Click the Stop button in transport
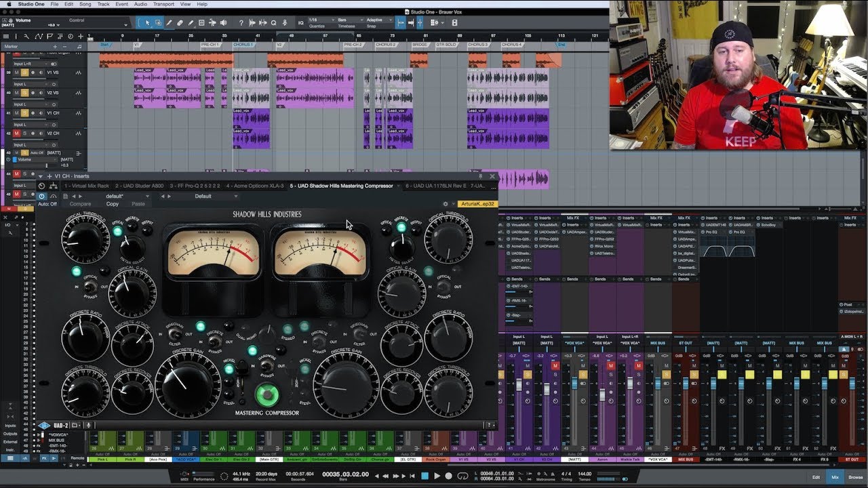868x488 pixels. (x=425, y=476)
